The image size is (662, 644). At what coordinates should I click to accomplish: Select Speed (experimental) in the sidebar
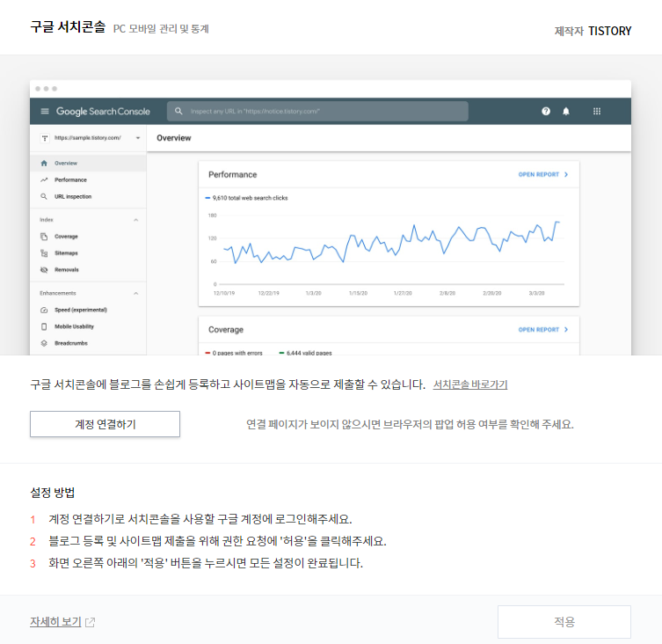click(x=88, y=310)
